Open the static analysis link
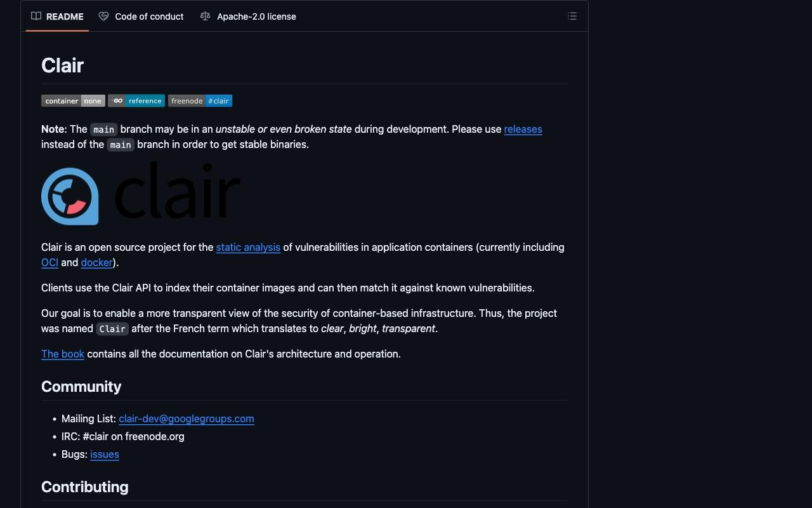 248,247
